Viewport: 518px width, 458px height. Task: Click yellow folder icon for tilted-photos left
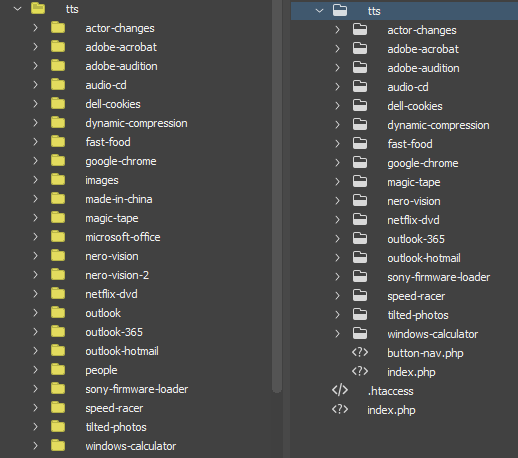[58, 427]
